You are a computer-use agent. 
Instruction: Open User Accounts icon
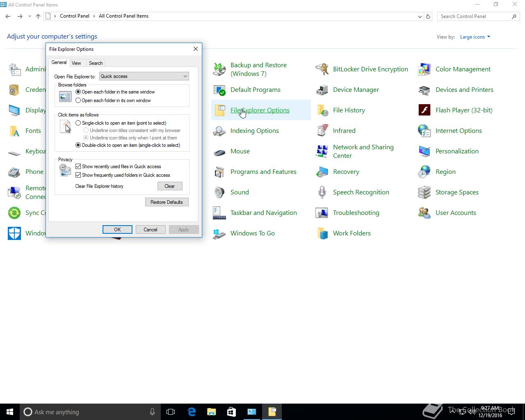[425, 213]
